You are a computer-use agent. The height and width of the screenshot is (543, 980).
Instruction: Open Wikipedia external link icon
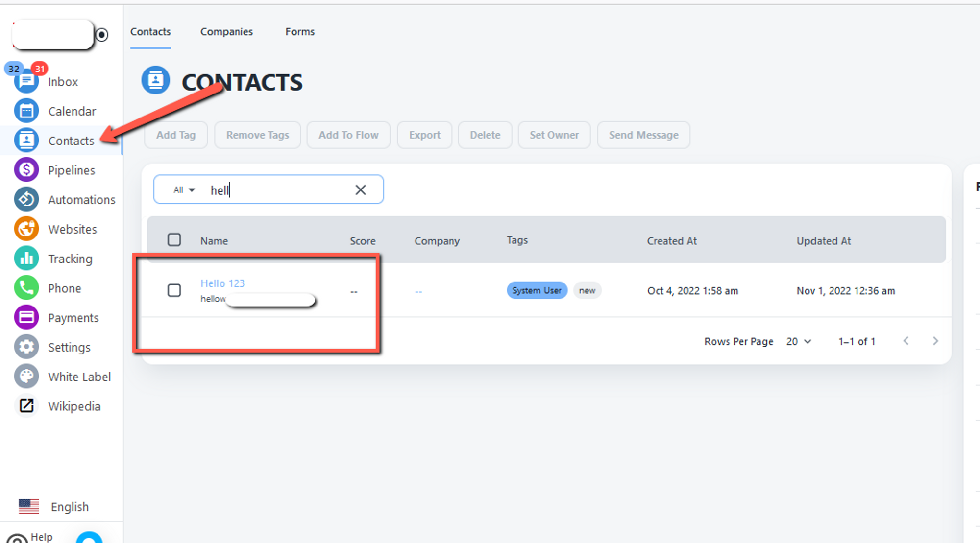(26, 406)
